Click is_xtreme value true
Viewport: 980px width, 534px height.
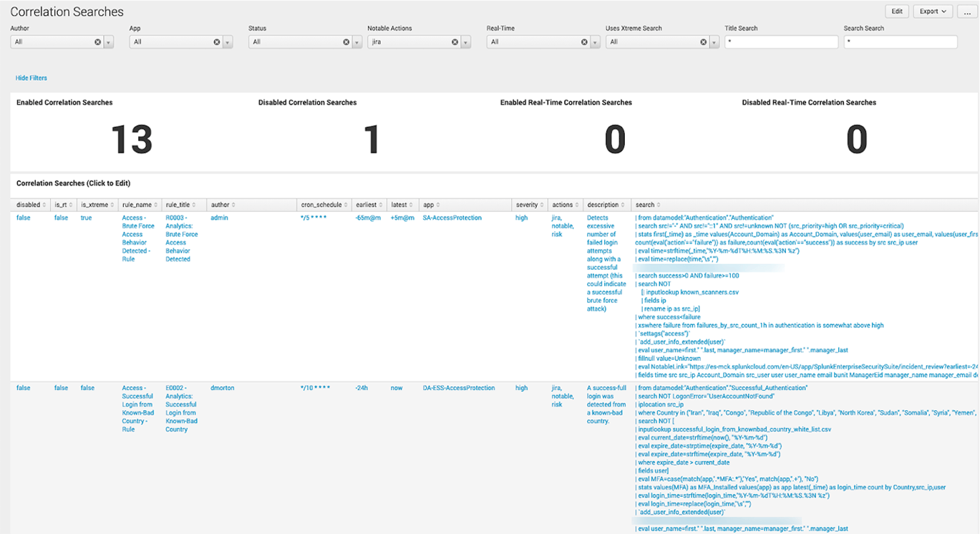(x=86, y=218)
